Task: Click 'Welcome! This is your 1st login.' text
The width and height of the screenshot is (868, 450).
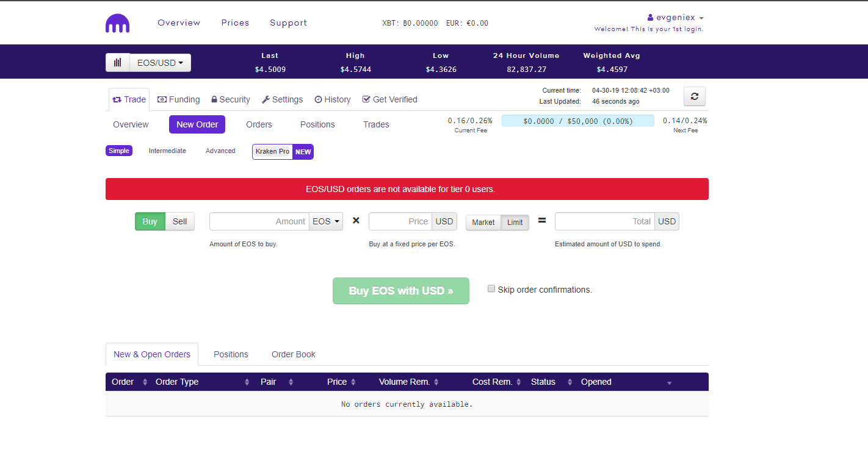Action: coord(649,29)
